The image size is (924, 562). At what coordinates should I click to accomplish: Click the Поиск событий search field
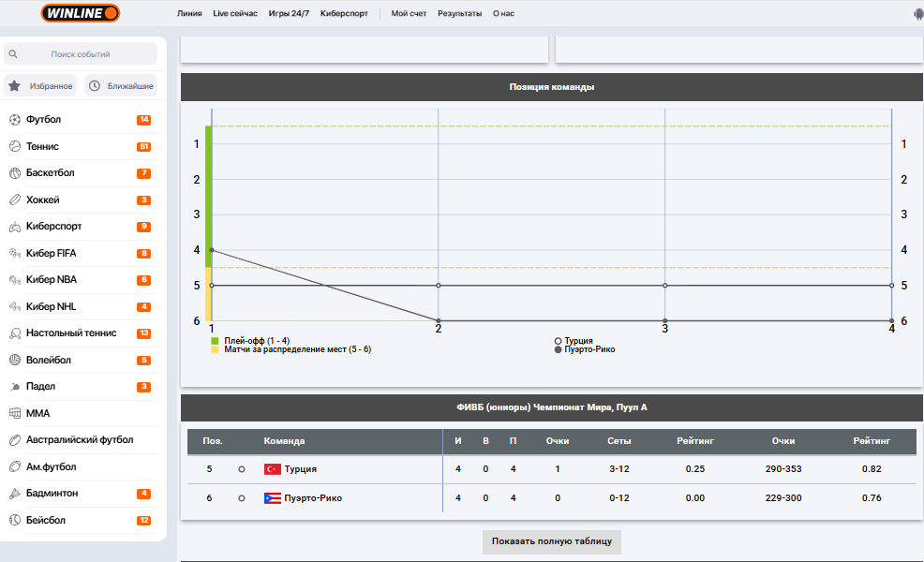tap(81, 54)
